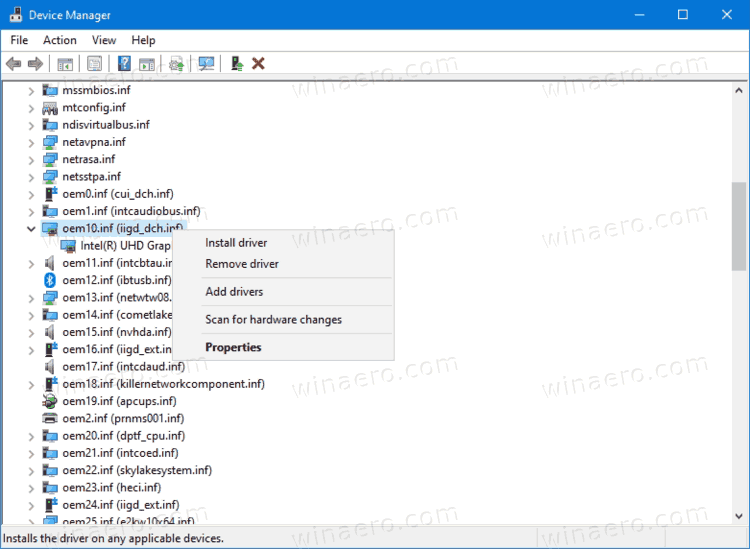Image resolution: width=750 pixels, height=549 pixels.
Task: Select Add drivers in context menu
Action: coord(234,292)
